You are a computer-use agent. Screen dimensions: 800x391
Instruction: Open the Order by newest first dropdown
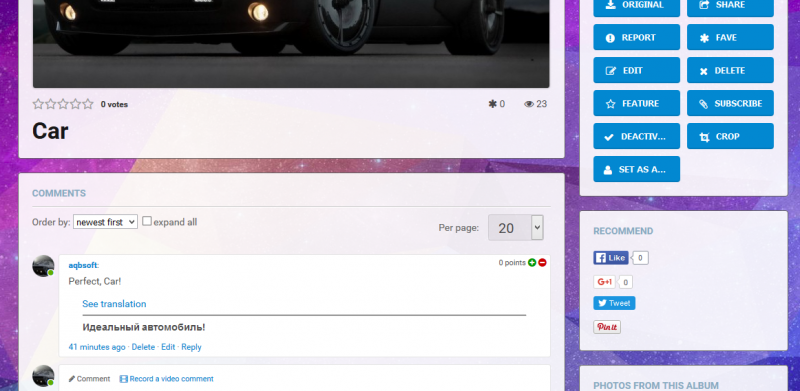pyautogui.click(x=105, y=222)
